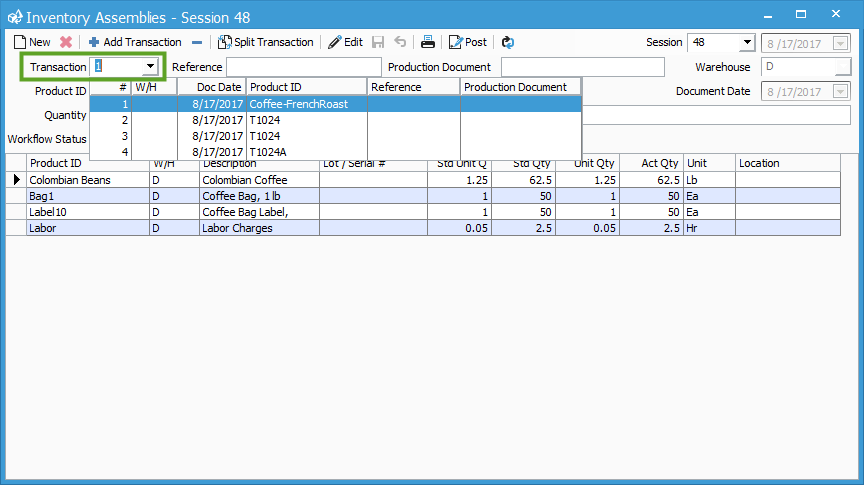Image resolution: width=864 pixels, height=485 pixels.
Task: Click the Colombian Beans cell
Action: (x=88, y=180)
